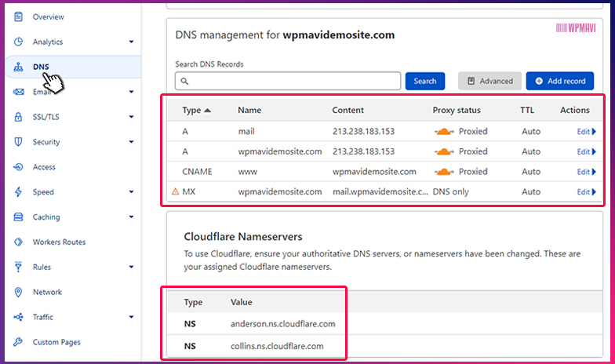
Task: Open the DNS section in the sidebar
Action: pos(41,67)
